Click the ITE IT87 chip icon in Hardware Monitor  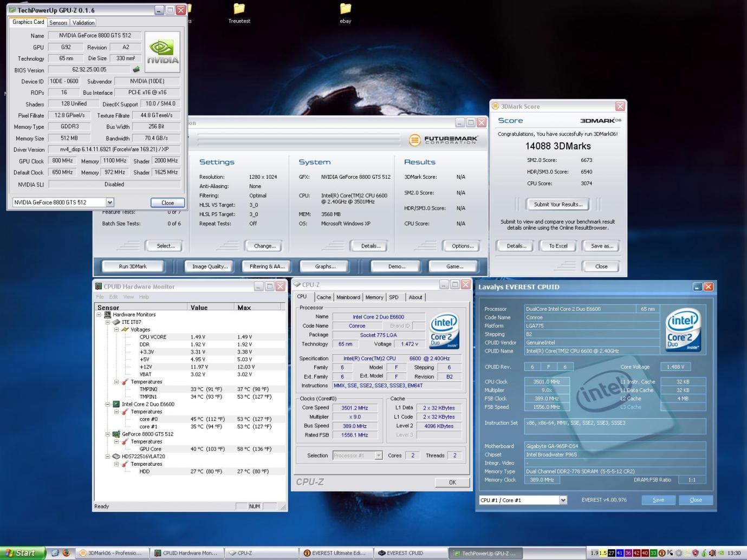click(116, 322)
